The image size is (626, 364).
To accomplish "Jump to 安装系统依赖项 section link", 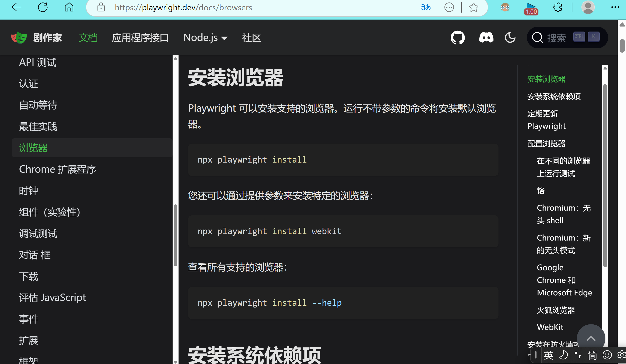I will coord(554,96).
